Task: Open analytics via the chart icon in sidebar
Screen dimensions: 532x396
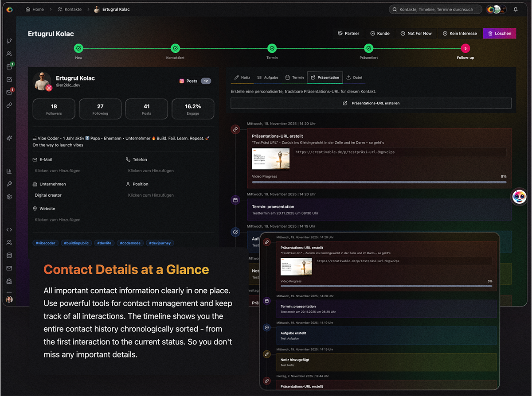Action: [9, 171]
